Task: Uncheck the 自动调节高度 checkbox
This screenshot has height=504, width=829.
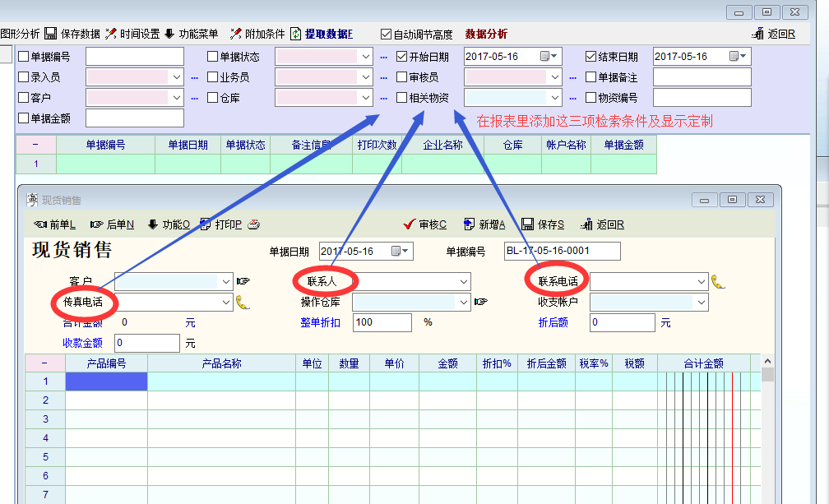Action: click(386, 35)
